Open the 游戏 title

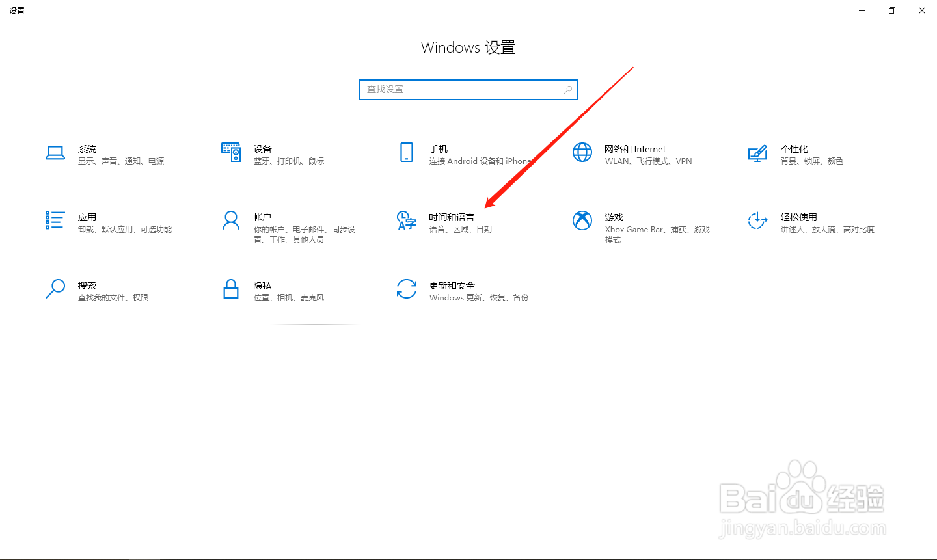614,217
